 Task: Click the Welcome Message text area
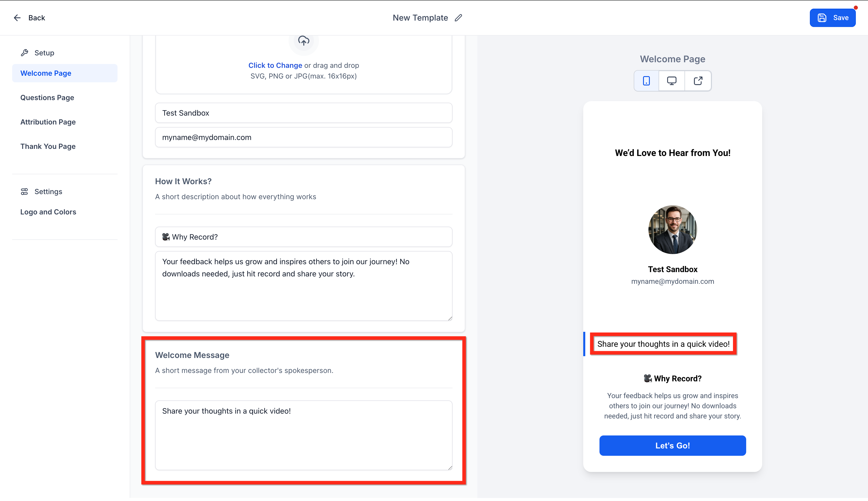coord(304,435)
